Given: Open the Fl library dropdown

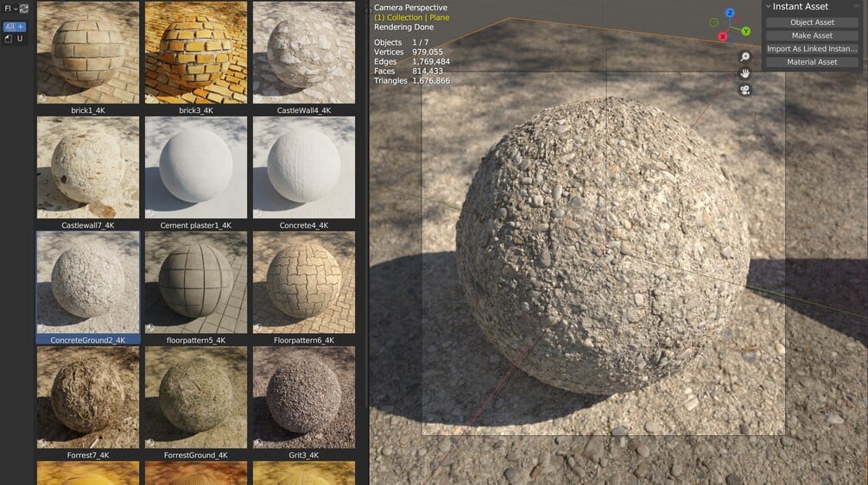Looking at the screenshot, I should pos(10,9).
